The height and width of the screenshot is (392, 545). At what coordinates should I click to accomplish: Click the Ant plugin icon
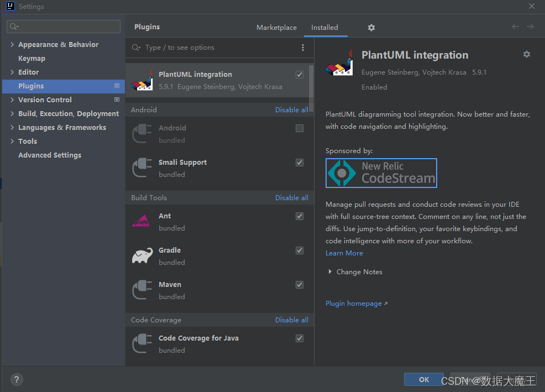pyautogui.click(x=142, y=221)
